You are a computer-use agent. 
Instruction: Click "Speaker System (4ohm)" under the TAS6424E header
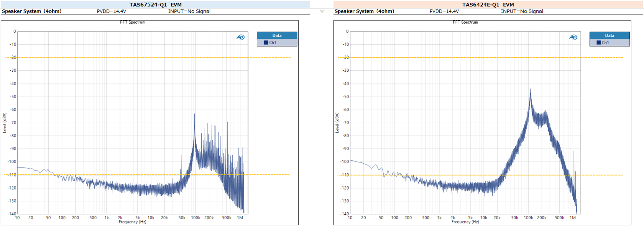coord(364,11)
